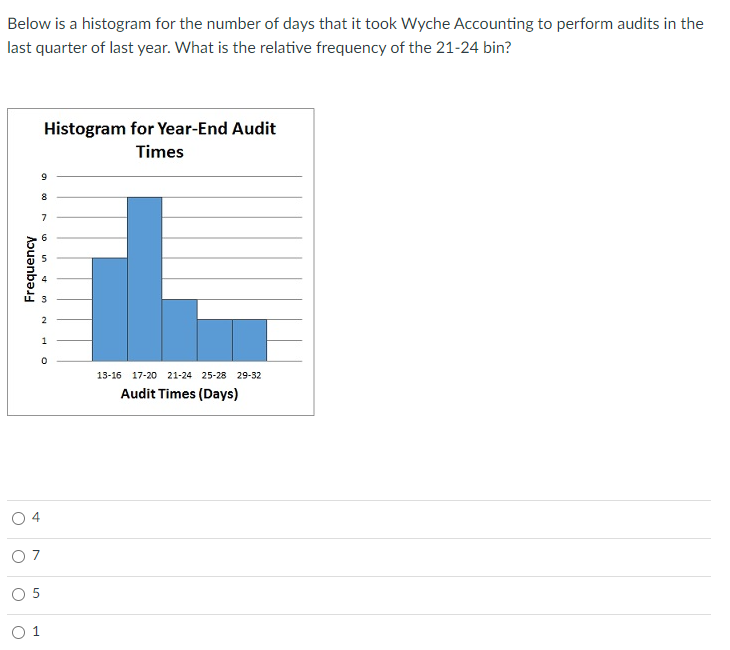Click the vertical Frequency axis title
Viewport: 730px width, 650px height.
[x=29, y=269]
